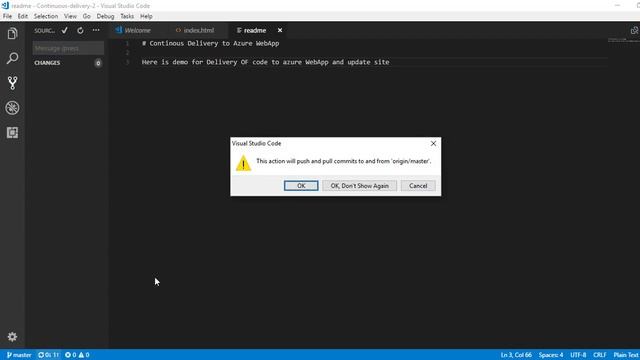Open the Selection menu

(x=46, y=16)
